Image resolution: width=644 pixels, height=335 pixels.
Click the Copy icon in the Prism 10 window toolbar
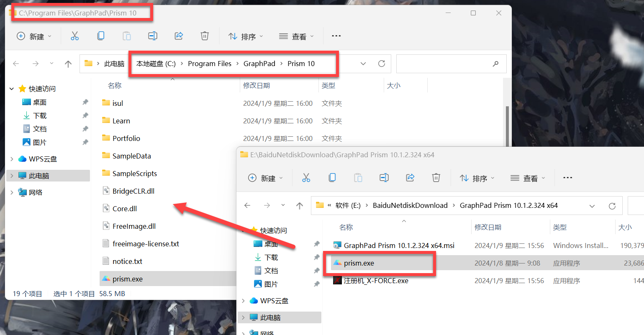click(101, 36)
